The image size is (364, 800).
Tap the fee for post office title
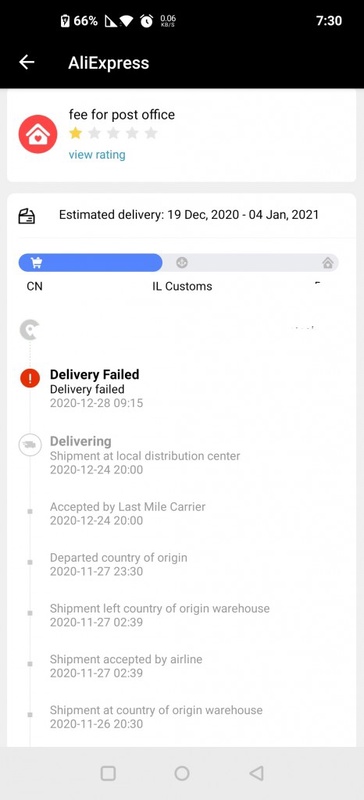pos(122,114)
